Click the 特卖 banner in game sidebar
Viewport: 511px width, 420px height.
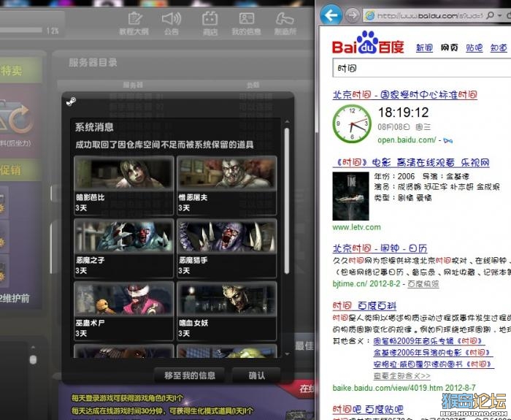tap(21, 70)
